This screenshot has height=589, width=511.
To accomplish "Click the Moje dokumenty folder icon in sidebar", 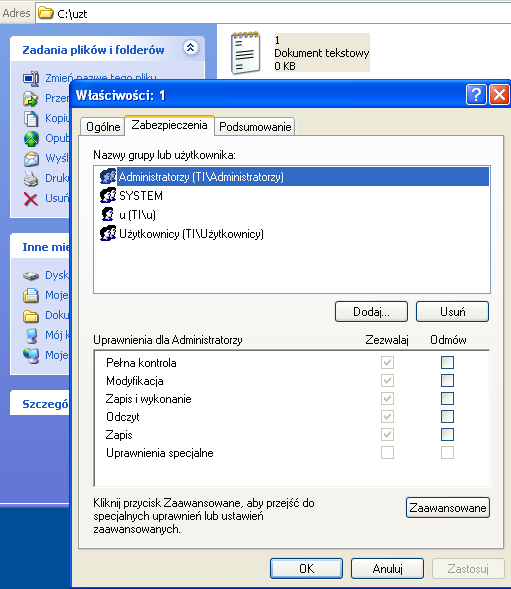I will [31, 295].
